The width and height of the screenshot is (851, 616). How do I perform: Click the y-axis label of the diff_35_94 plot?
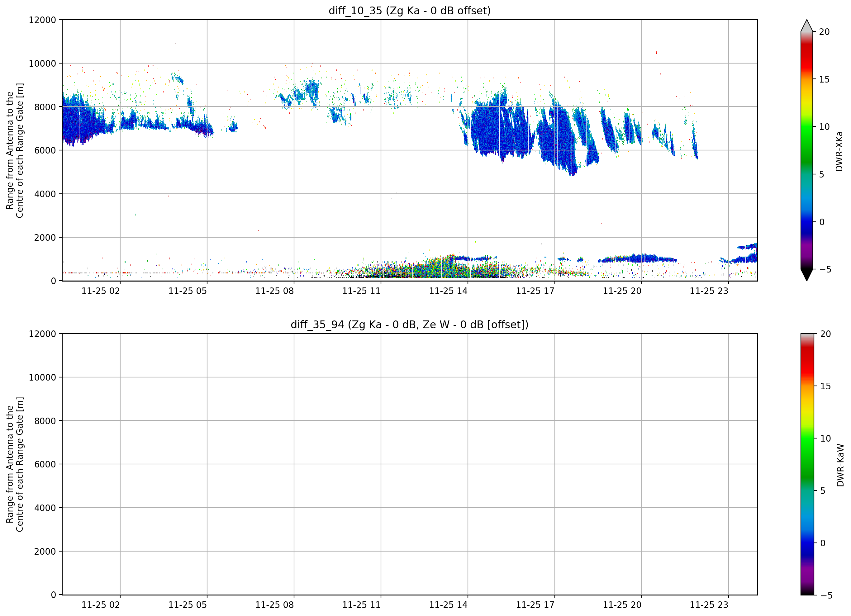tap(15, 464)
